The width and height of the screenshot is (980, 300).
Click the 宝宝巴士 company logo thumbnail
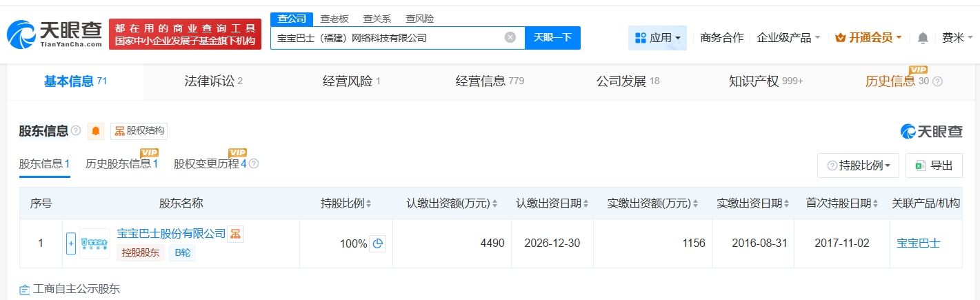(x=94, y=243)
